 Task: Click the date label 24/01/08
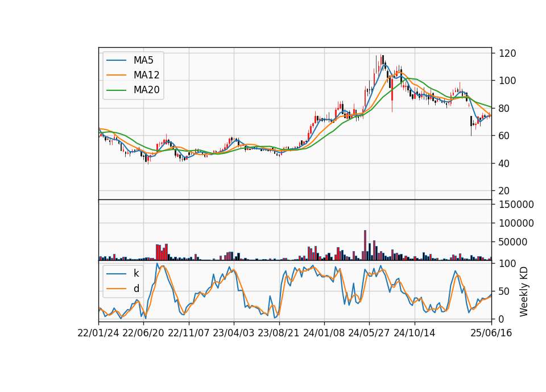(324, 333)
